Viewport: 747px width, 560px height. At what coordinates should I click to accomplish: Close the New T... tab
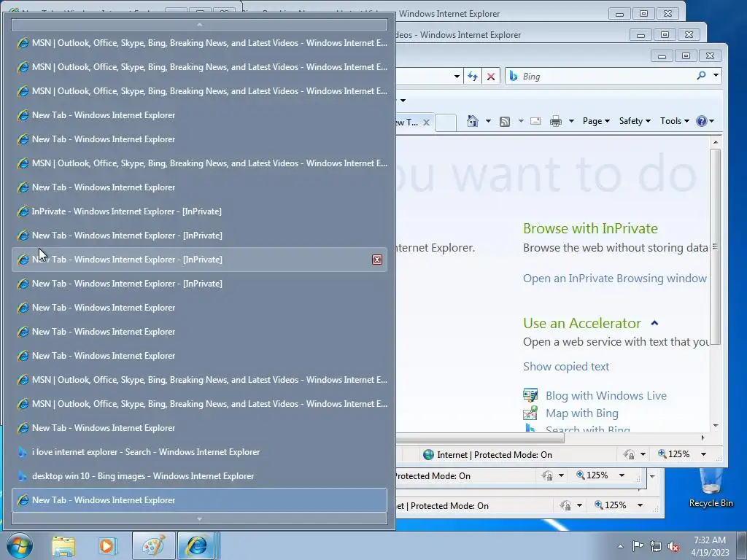426,122
